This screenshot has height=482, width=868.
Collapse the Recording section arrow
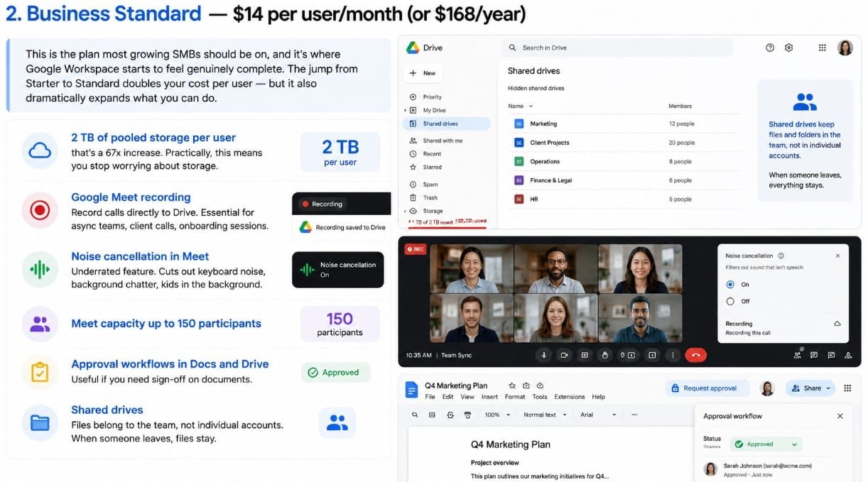pyautogui.click(x=837, y=324)
